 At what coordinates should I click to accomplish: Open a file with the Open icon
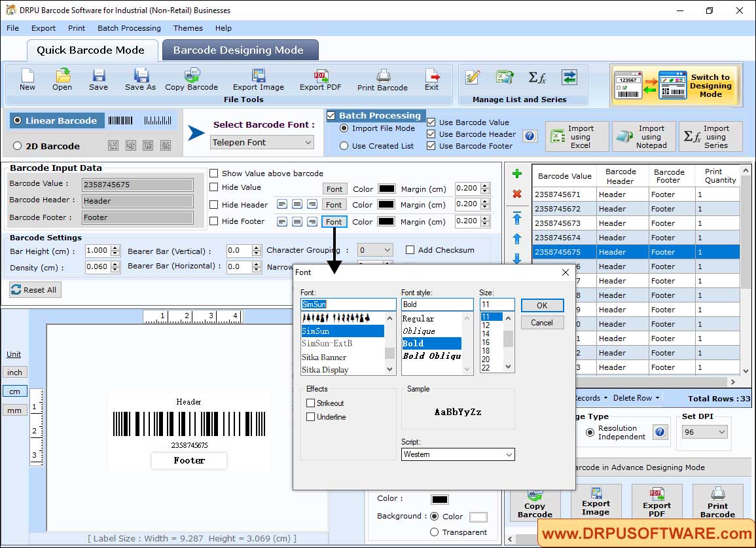tap(62, 79)
